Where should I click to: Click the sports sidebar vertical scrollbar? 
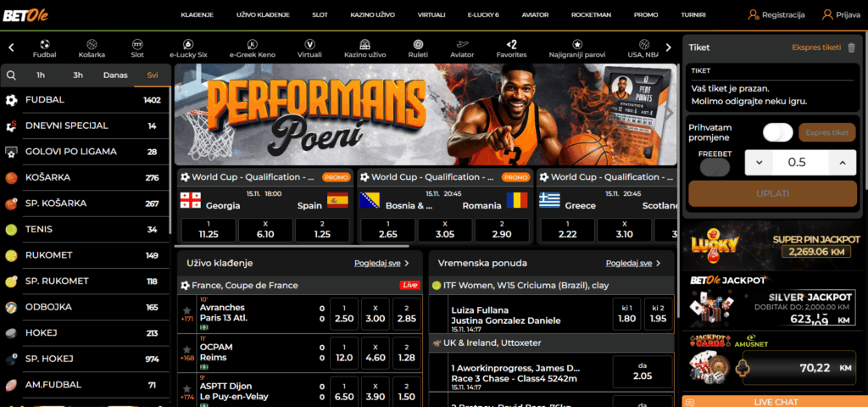tap(171, 160)
